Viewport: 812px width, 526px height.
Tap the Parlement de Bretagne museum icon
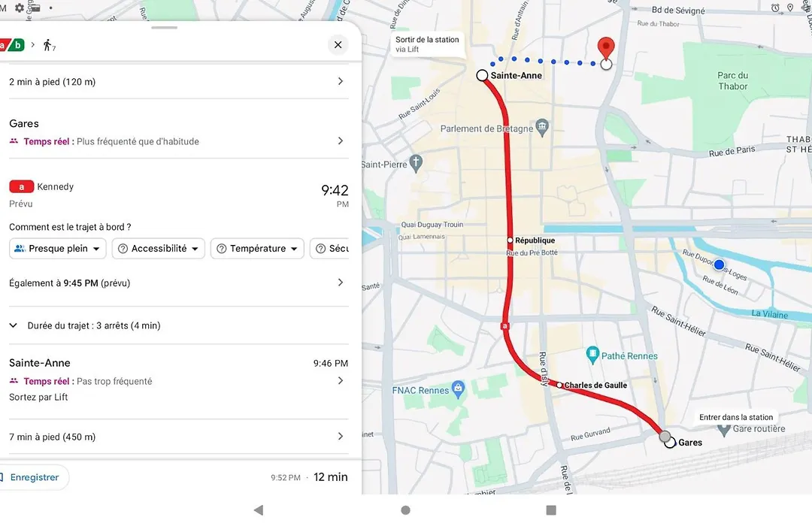coord(542,127)
